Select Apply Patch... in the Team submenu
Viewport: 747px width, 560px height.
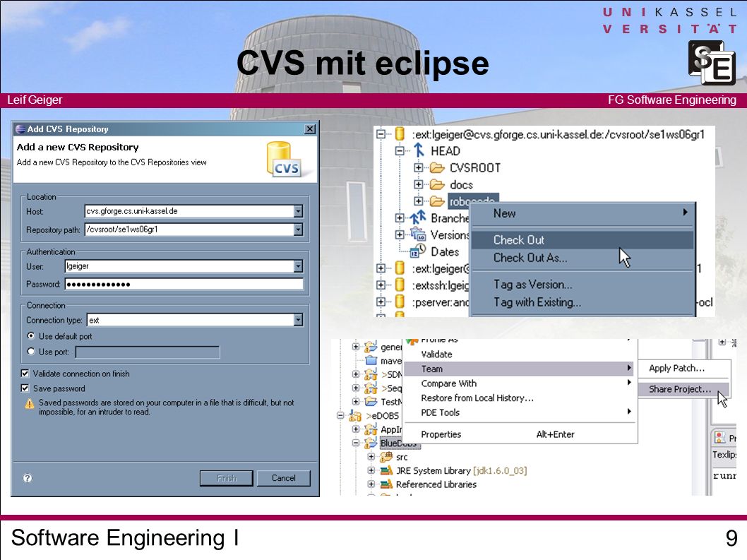click(x=683, y=368)
